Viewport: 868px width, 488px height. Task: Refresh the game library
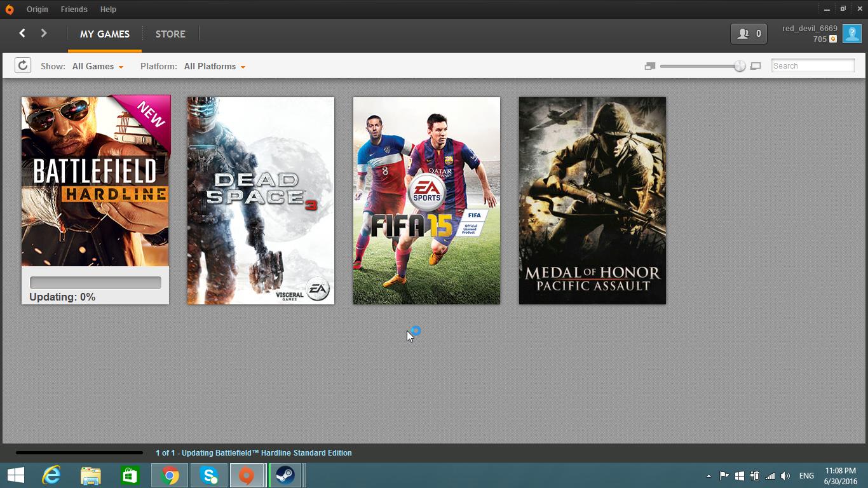[x=23, y=65]
